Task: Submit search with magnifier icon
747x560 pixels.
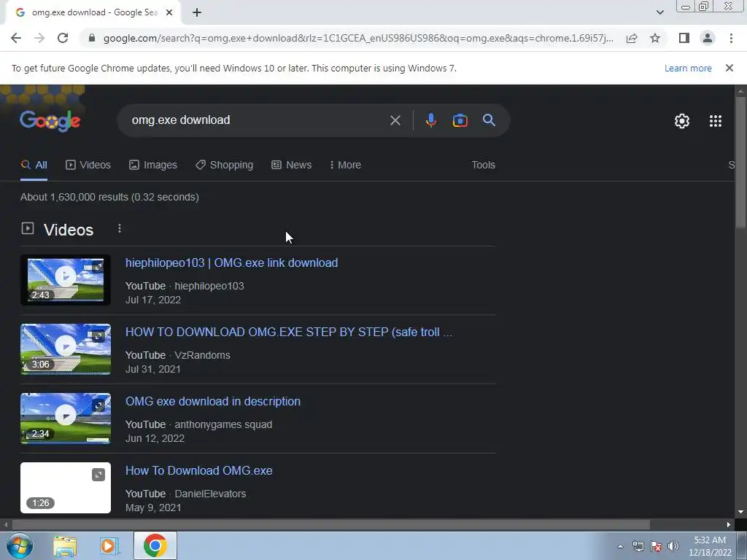Action: 489,120
